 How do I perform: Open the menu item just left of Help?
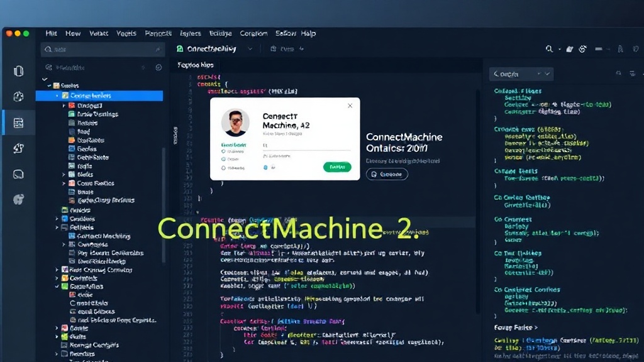(286, 33)
